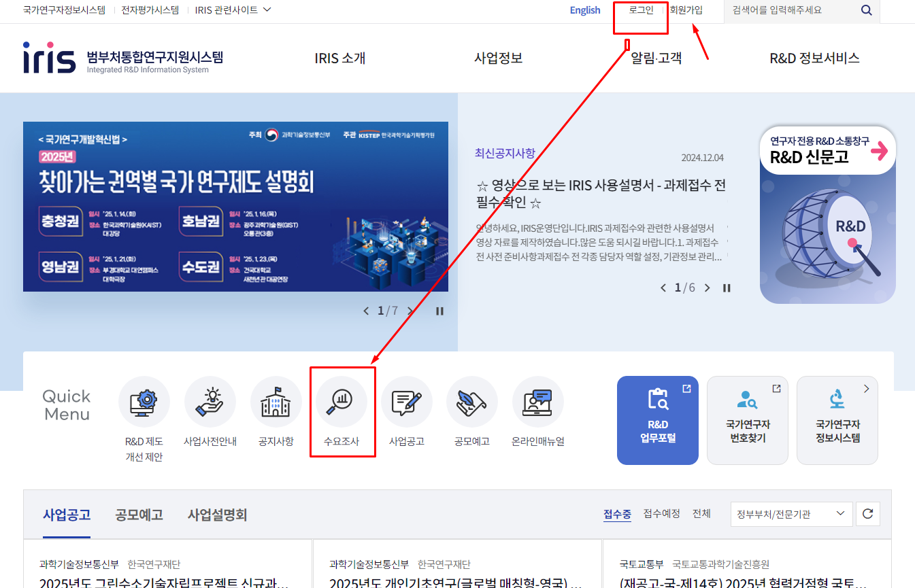Open the 사업정보 menu
This screenshot has height=588, width=915.
[x=499, y=58]
